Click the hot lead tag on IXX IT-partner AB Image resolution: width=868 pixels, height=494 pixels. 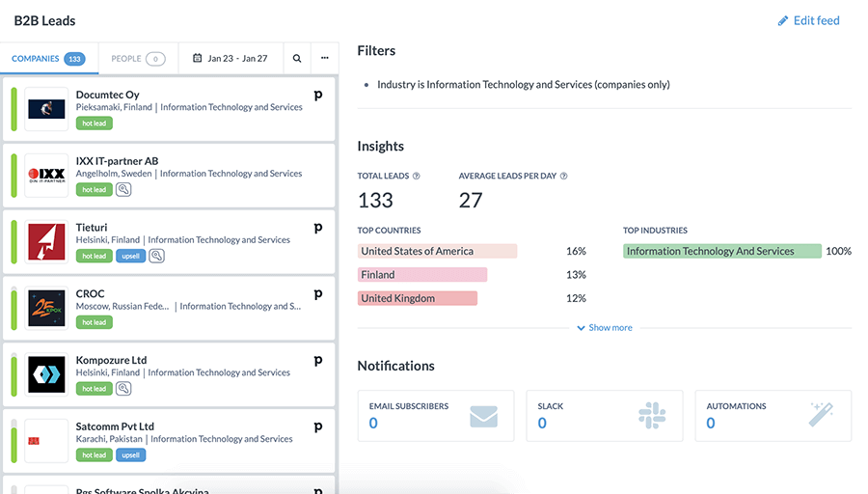[x=95, y=190]
